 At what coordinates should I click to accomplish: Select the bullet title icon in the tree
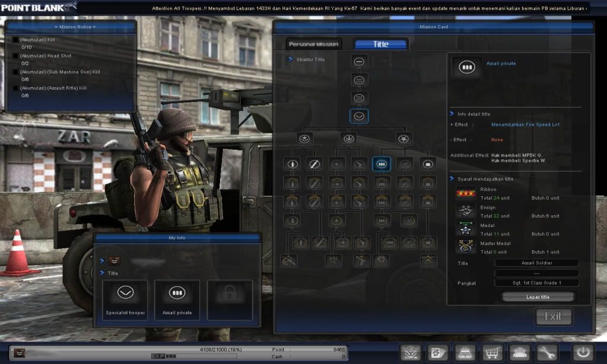(293, 164)
